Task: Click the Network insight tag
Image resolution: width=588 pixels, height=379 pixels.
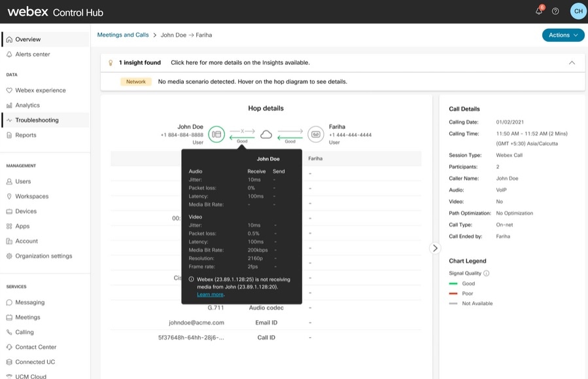Action: (136, 82)
